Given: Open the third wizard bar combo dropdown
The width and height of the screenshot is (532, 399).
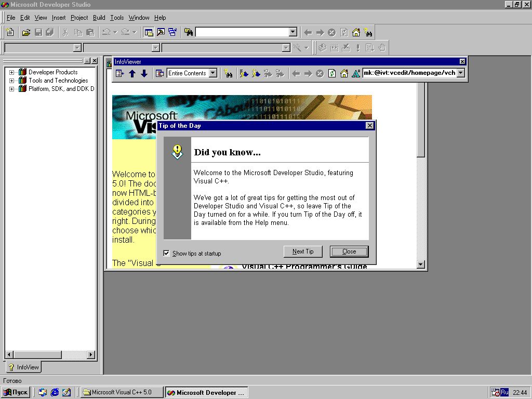Looking at the screenshot, I should coord(286,48).
